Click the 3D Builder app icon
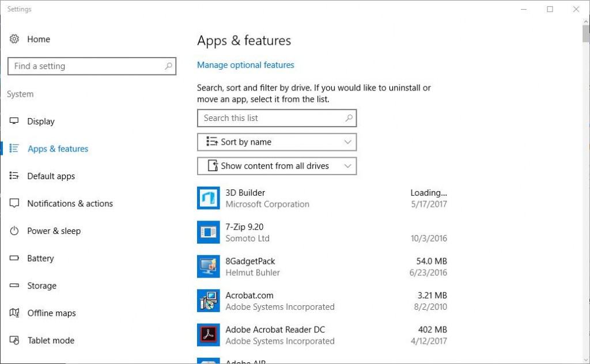The image size is (590, 364). coord(208,198)
